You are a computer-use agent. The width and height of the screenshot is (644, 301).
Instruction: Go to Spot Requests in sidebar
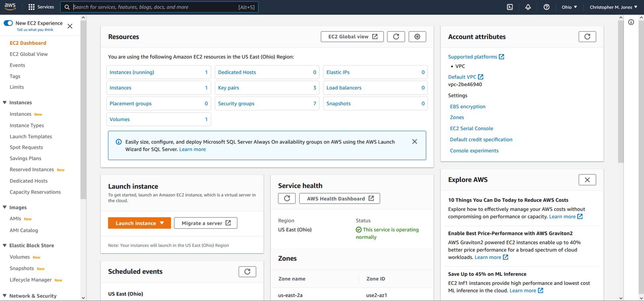pyautogui.click(x=26, y=147)
